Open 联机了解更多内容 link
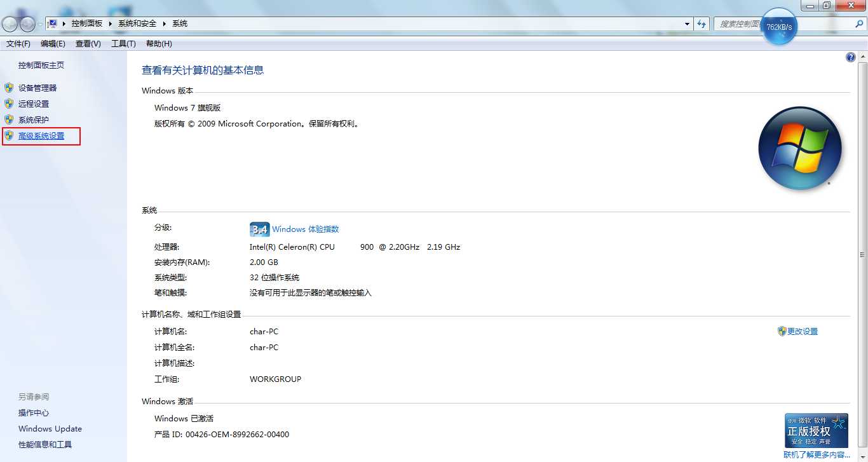868x462 pixels. pyautogui.click(x=817, y=455)
